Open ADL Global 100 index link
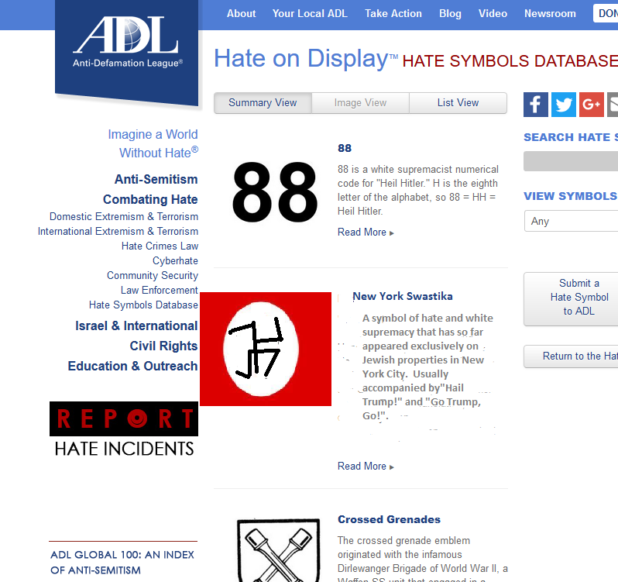618x582 pixels. (x=122, y=563)
